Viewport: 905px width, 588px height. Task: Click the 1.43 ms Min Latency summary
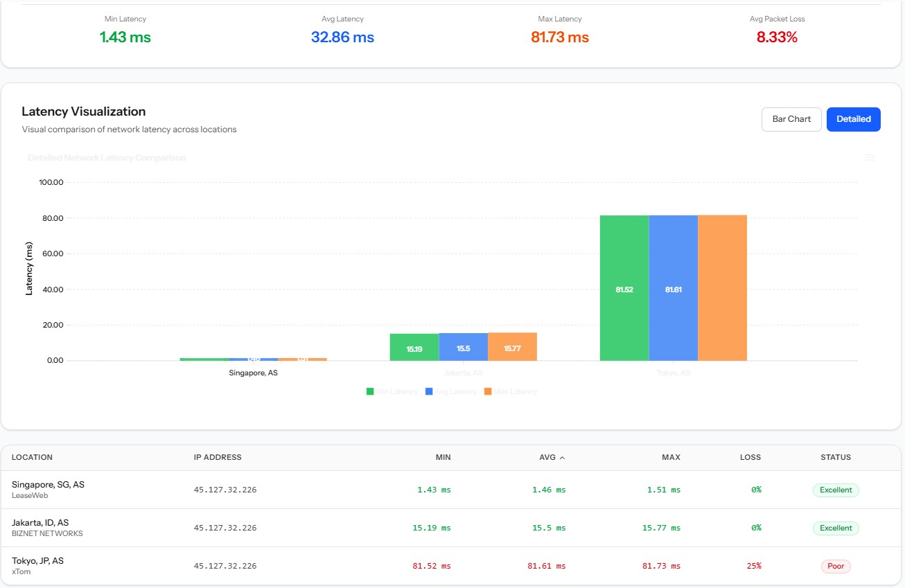pyautogui.click(x=125, y=37)
